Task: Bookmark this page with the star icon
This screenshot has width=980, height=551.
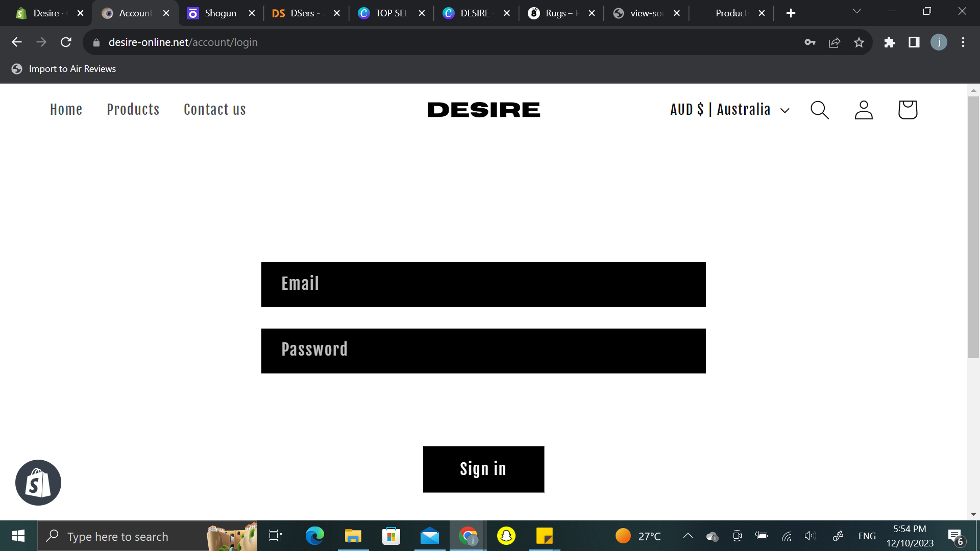Action: pos(859,42)
